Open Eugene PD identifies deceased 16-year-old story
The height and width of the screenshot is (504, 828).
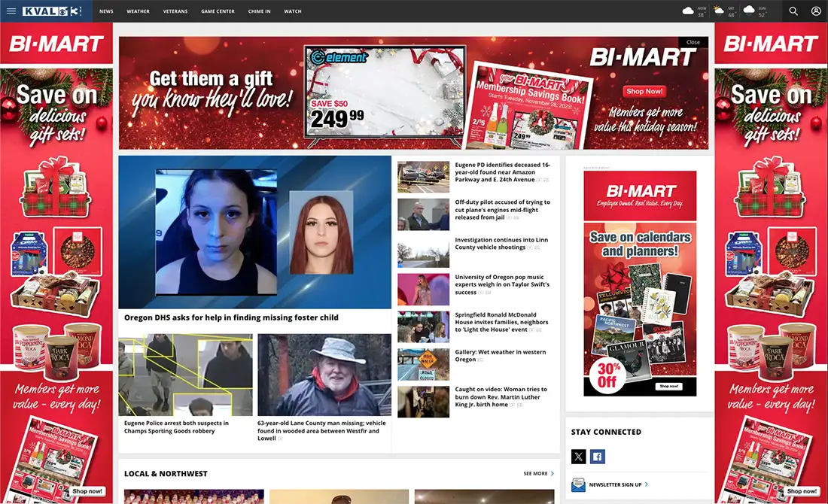(502, 172)
